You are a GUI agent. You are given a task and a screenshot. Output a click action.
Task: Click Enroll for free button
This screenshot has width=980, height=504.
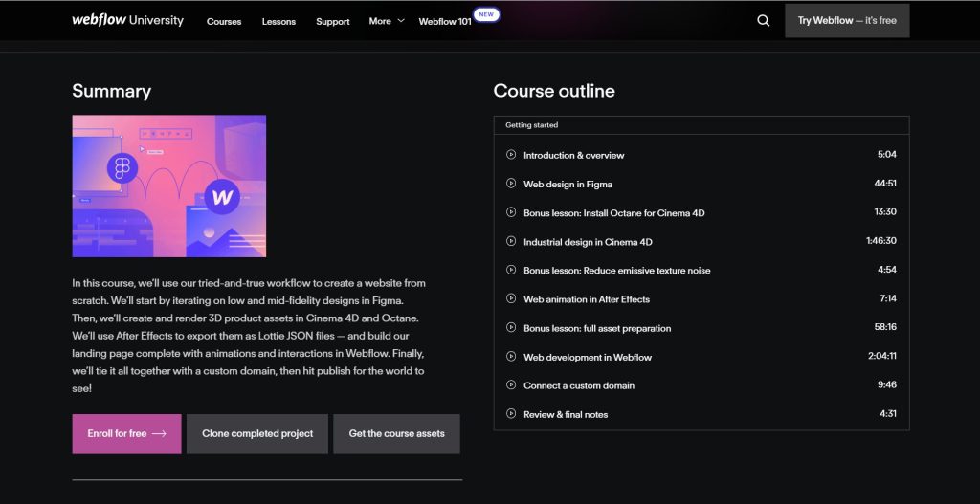point(127,433)
